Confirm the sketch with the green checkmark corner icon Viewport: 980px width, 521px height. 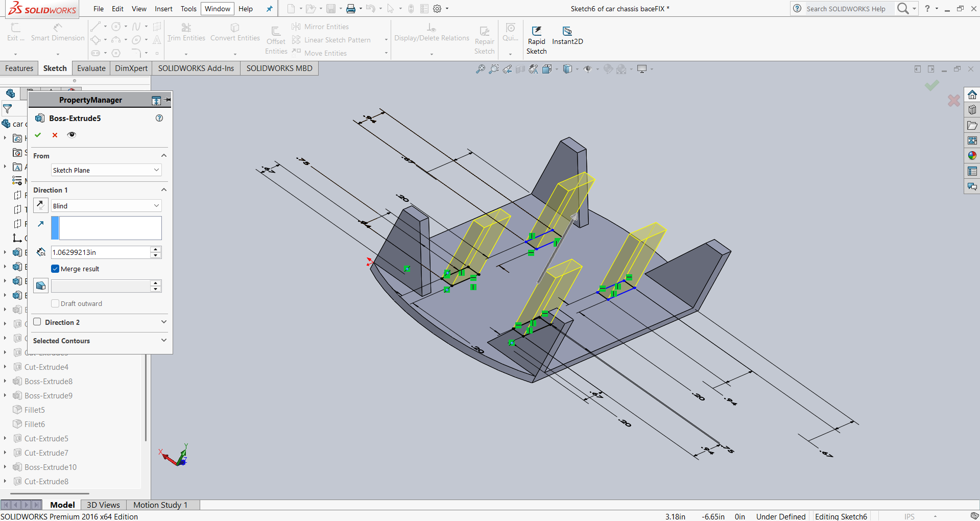click(x=931, y=85)
